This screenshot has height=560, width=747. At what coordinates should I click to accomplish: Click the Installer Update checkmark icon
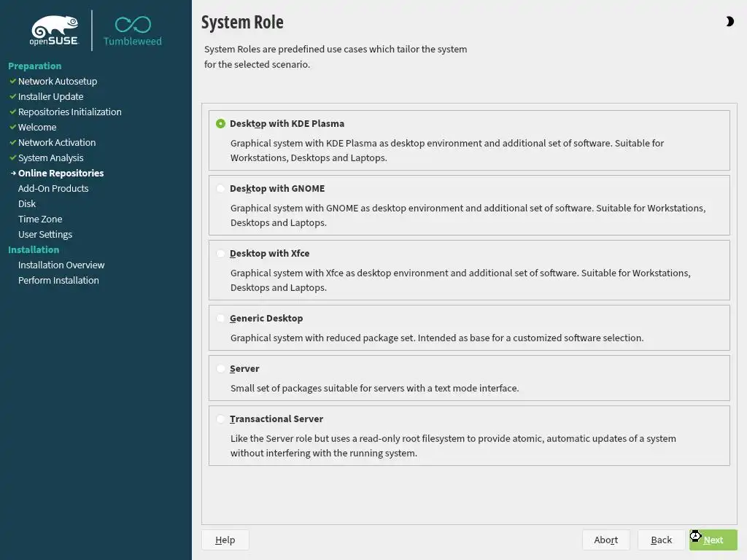coord(12,96)
